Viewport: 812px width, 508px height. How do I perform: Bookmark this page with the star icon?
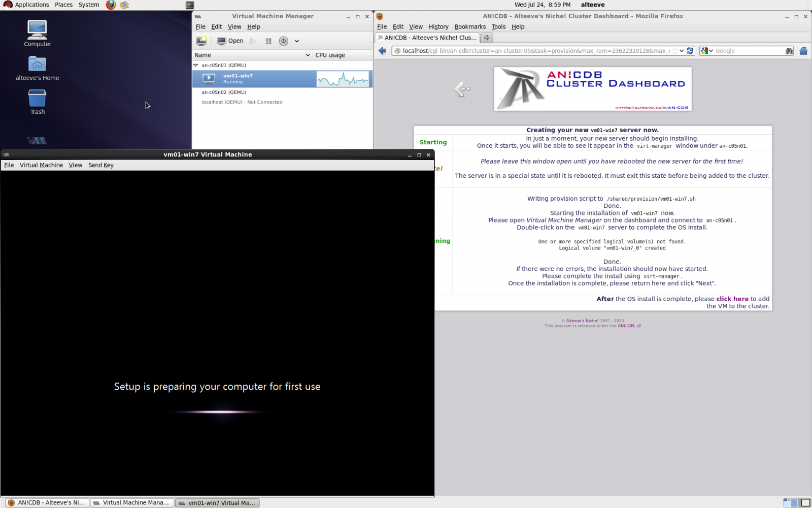[x=675, y=51]
